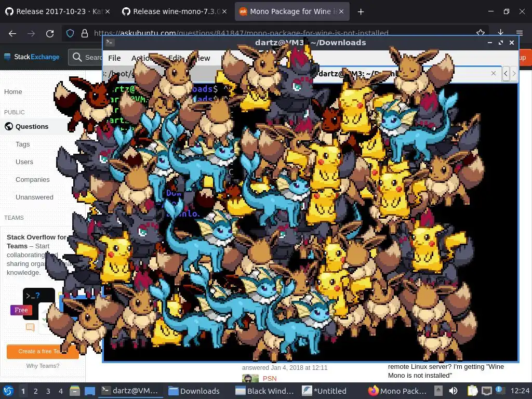Switch to workspace 1
This screenshot has width=532, height=399.
pyautogui.click(x=23, y=391)
